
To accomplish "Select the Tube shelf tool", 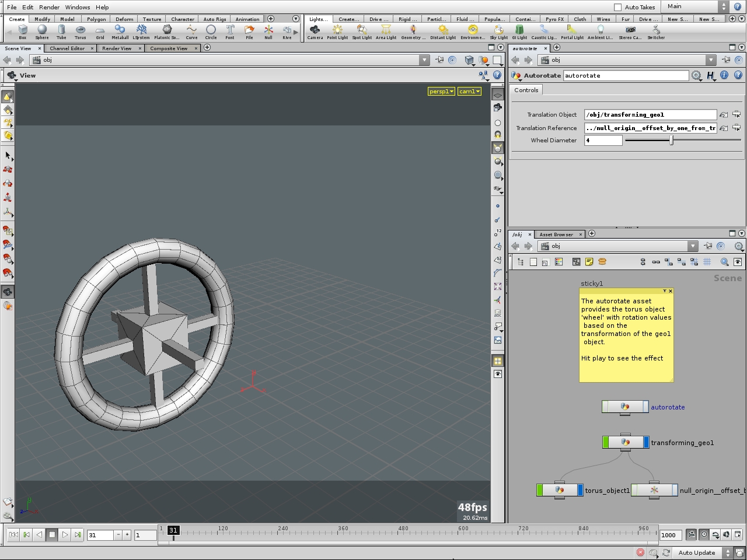I will click(61, 32).
